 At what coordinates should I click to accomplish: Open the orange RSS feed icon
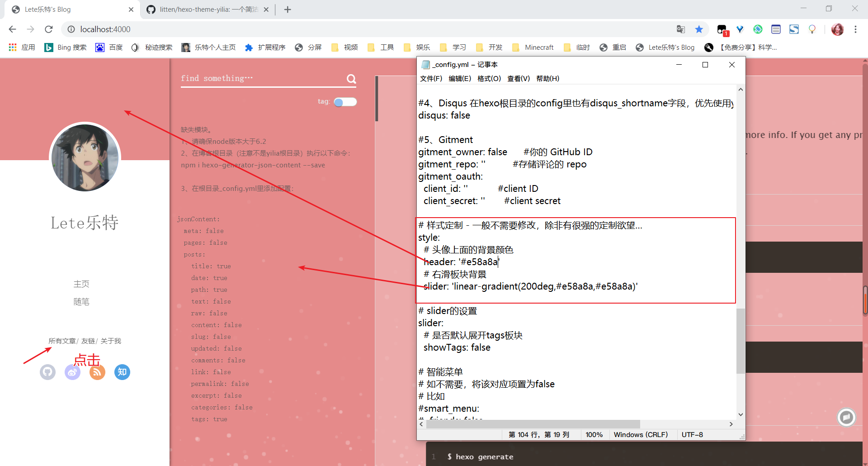(97, 372)
